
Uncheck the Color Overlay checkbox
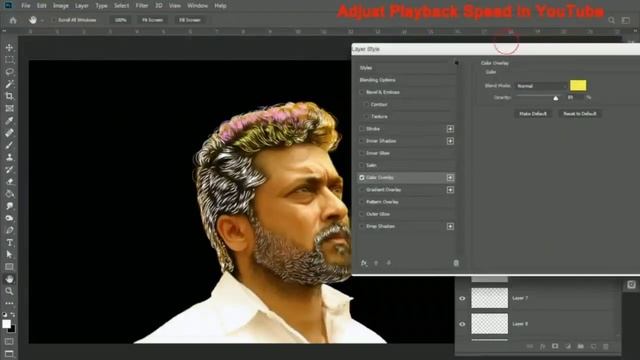pyautogui.click(x=362, y=178)
